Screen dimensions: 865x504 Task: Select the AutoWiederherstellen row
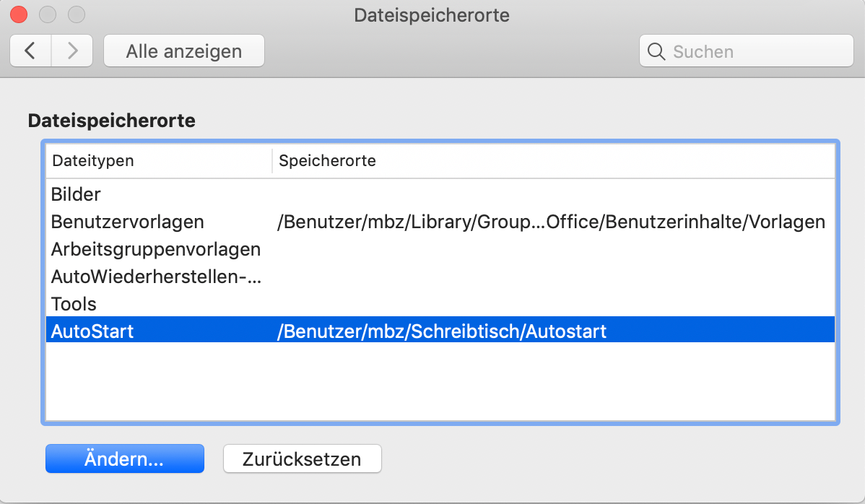tap(440, 277)
